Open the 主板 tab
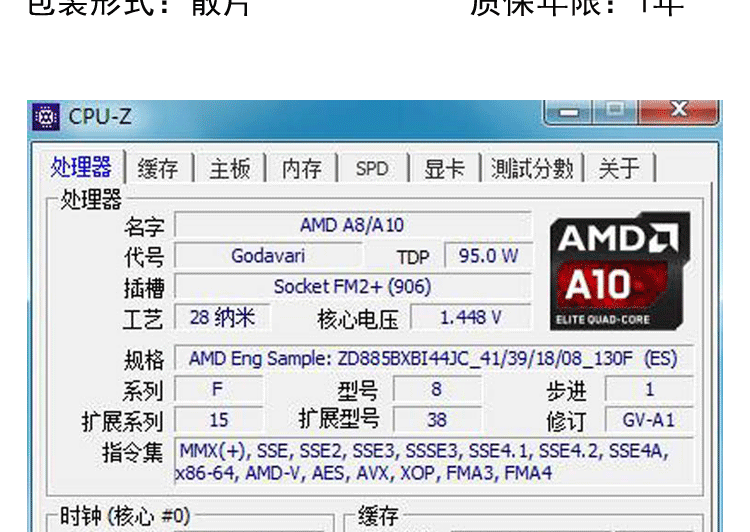 pos(230,168)
